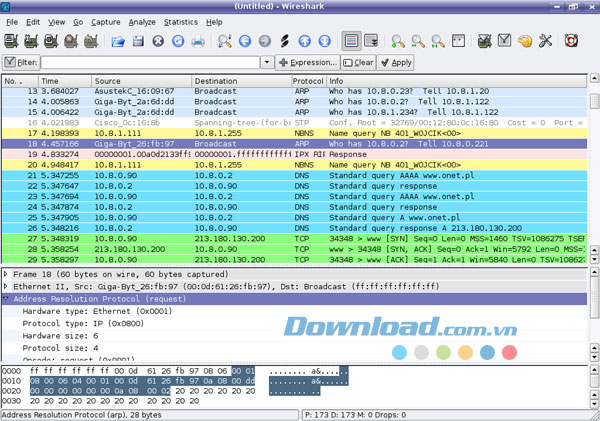The width and height of the screenshot is (600, 421).
Task: Restart the current capture icon
Action: click(x=91, y=41)
